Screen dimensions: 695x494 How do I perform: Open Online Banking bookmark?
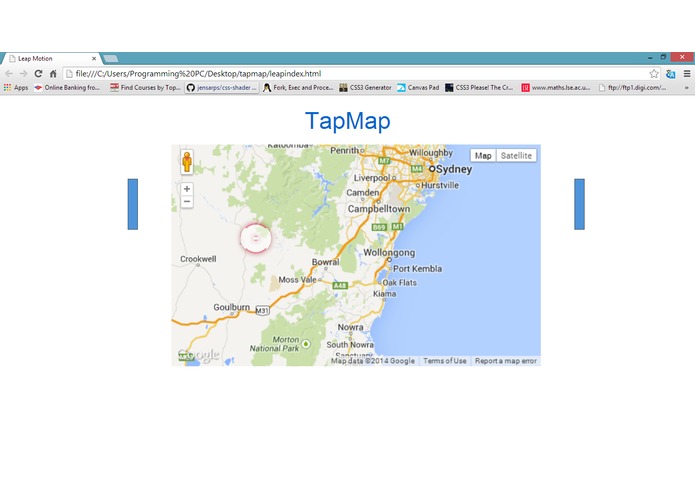click(67, 88)
